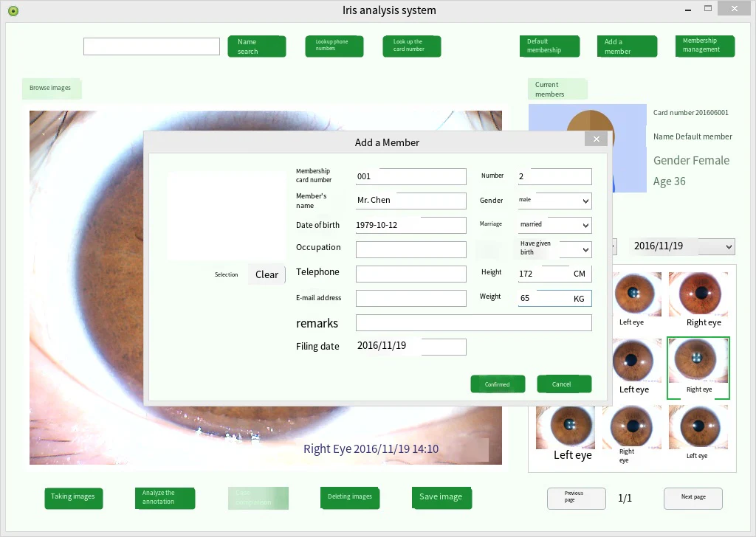The width and height of the screenshot is (756, 537).
Task: Choose top-right Right eye iris thumbnail
Action: tap(698, 299)
